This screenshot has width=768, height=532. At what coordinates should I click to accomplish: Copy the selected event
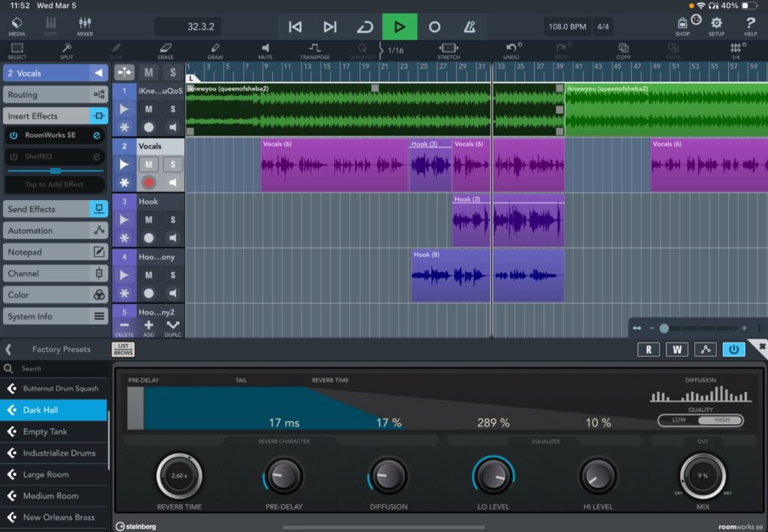623,51
